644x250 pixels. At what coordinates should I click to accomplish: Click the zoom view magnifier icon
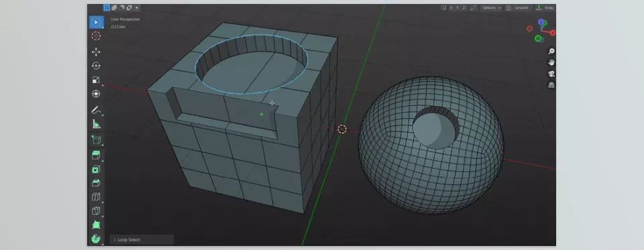pos(551,52)
